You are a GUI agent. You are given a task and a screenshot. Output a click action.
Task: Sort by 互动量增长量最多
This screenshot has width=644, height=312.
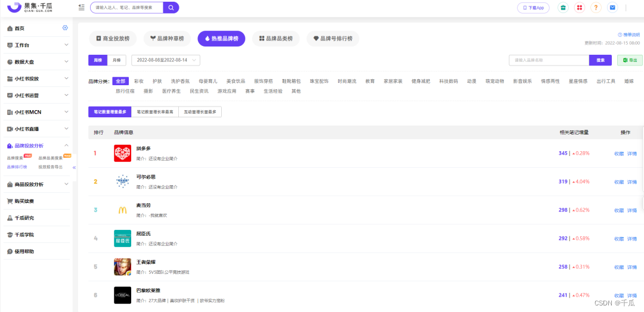click(200, 112)
